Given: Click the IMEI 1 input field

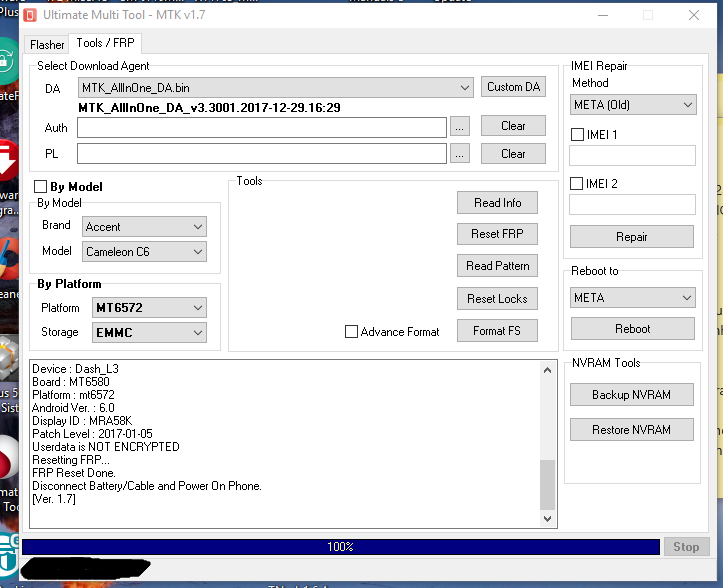Looking at the screenshot, I should point(632,156).
